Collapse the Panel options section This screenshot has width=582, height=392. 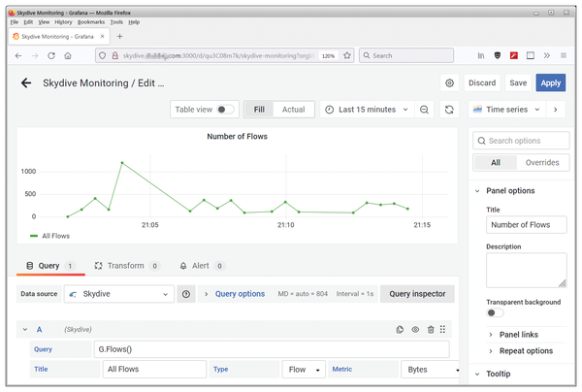[x=510, y=191]
